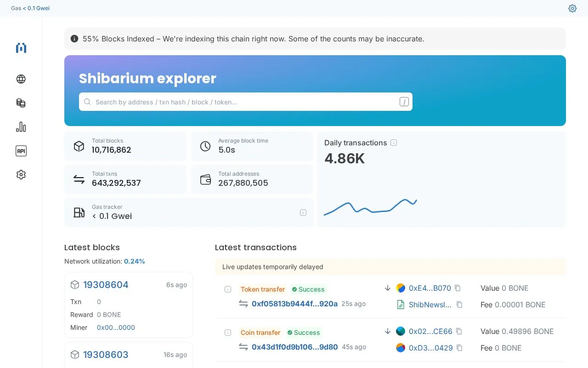Click the Total blocks value 10,716,862
Screen dimensions: 588x368
click(x=112, y=150)
